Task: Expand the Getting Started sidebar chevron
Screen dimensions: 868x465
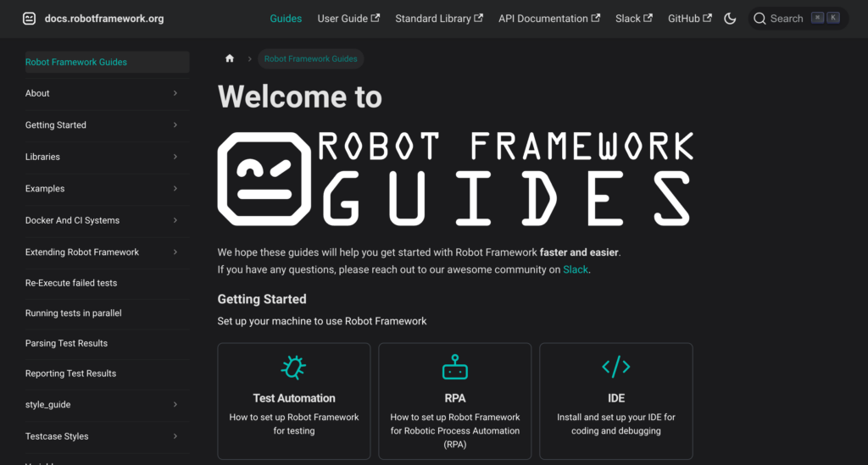Action: 175,125
